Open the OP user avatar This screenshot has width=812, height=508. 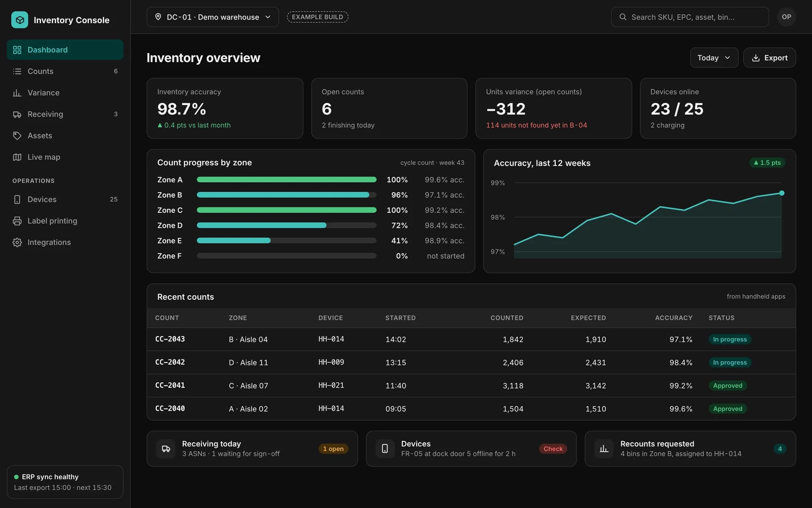[786, 17]
